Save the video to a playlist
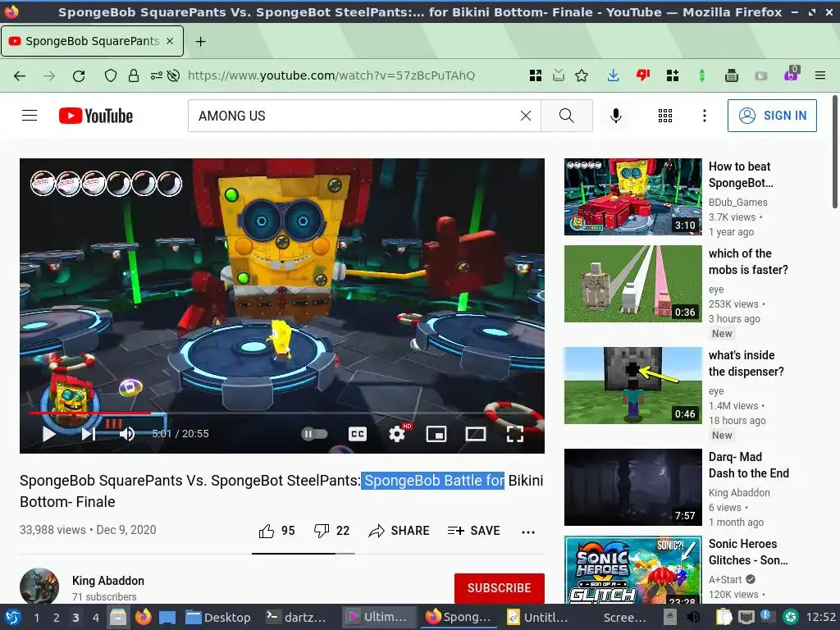The height and width of the screenshot is (630, 840). 474,531
